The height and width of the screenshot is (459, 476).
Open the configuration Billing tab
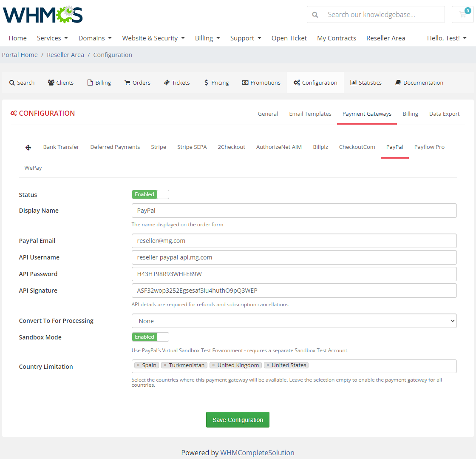click(410, 114)
